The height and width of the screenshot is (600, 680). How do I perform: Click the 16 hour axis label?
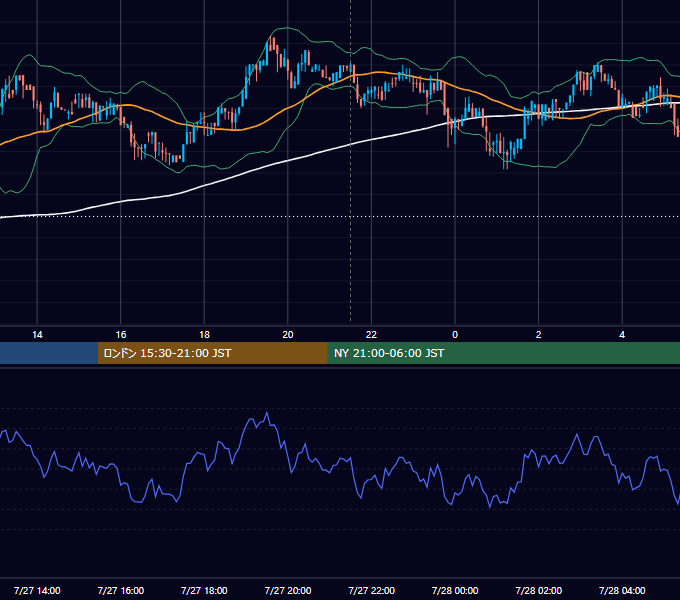[x=121, y=335]
